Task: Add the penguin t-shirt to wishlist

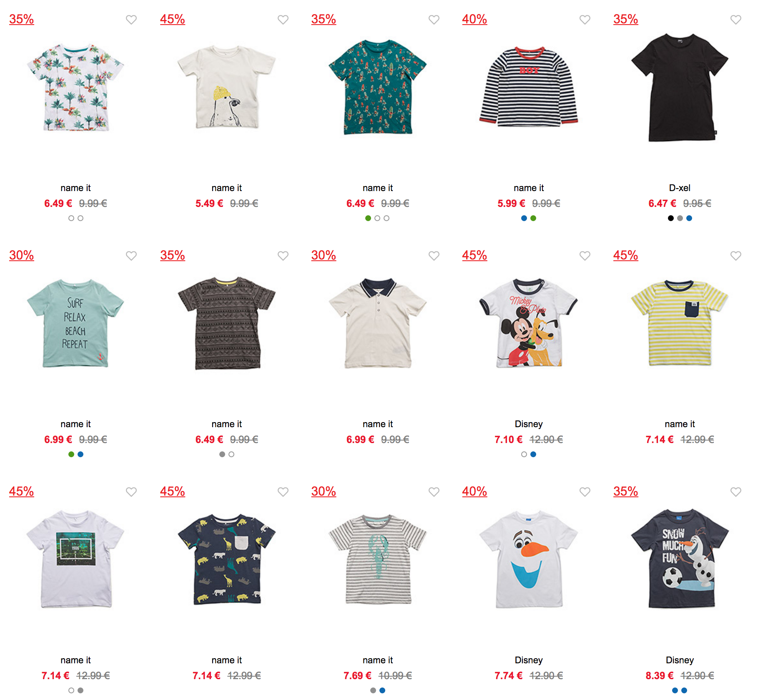Action: pos(283,20)
